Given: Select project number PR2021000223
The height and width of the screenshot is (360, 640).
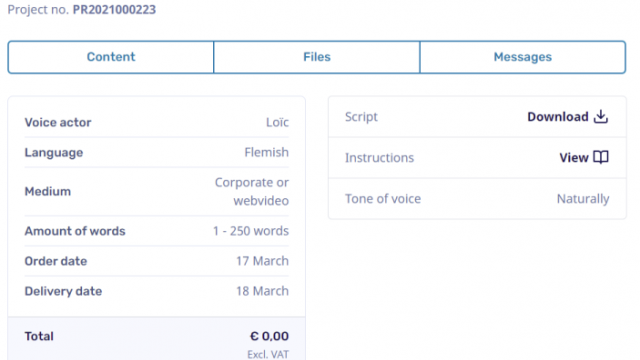Looking at the screenshot, I should pos(114,9).
